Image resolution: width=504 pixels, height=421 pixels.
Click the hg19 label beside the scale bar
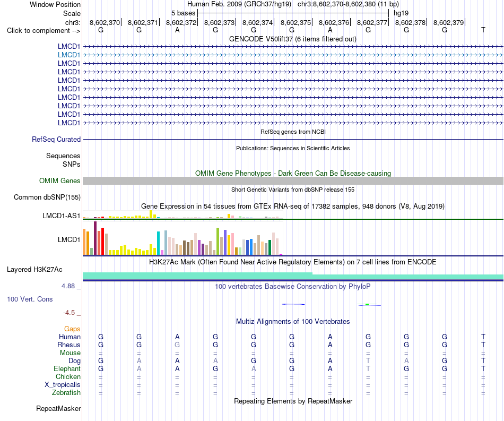(x=401, y=13)
